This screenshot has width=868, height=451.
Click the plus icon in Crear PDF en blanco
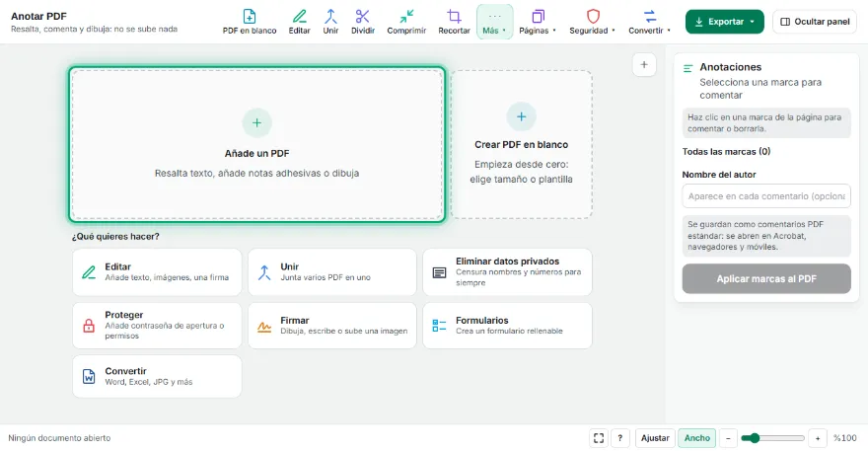coord(522,116)
